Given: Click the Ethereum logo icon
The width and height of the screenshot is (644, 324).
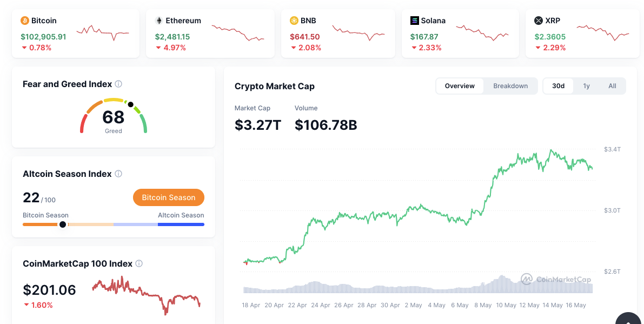Looking at the screenshot, I should 159,21.
